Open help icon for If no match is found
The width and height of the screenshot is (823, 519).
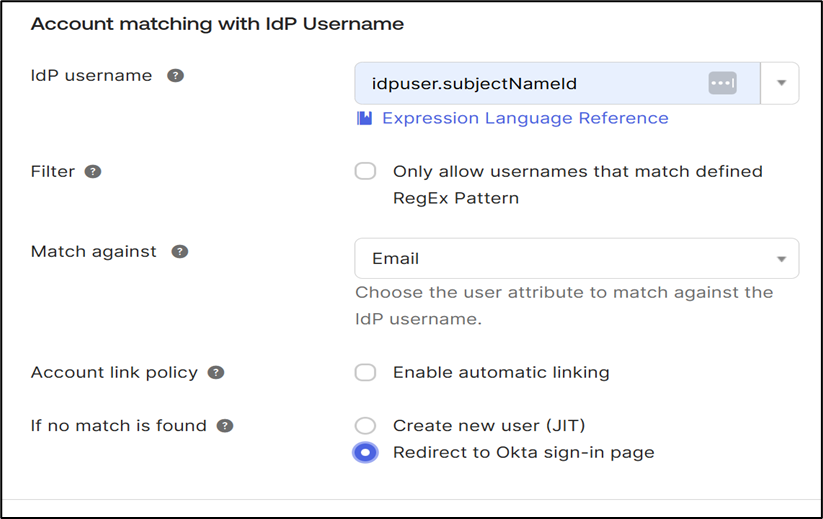click(225, 426)
